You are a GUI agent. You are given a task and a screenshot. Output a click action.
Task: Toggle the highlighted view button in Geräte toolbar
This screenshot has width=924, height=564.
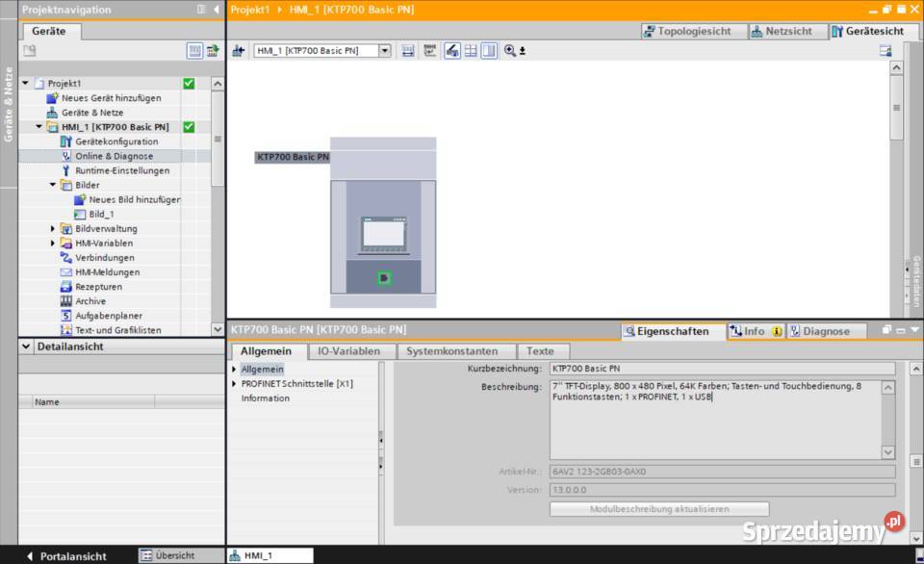pos(195,51)
